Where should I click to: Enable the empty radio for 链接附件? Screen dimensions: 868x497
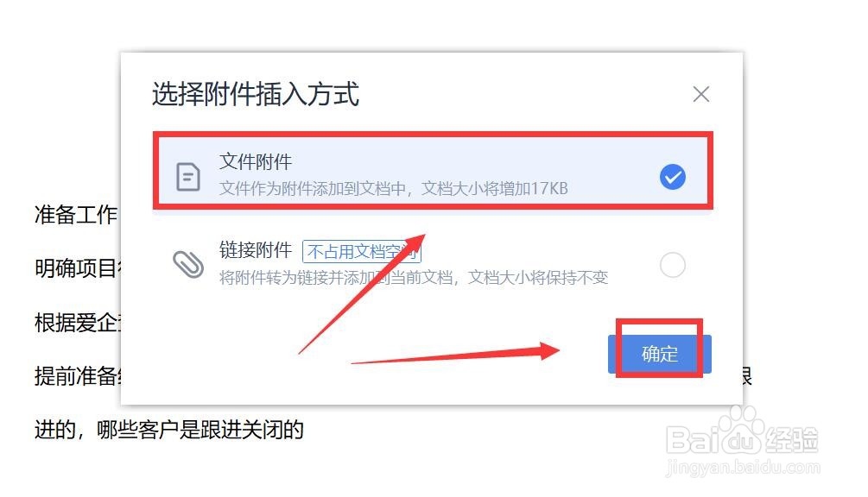click(673, 265)
